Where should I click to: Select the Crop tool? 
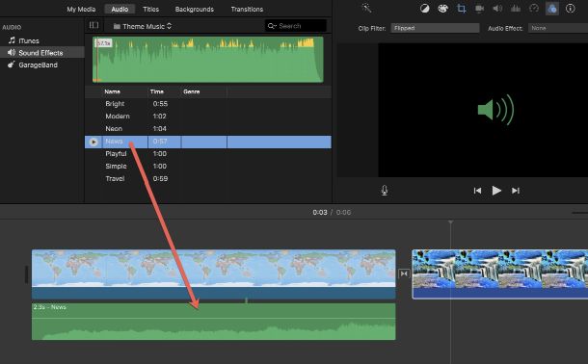(462, 9)
